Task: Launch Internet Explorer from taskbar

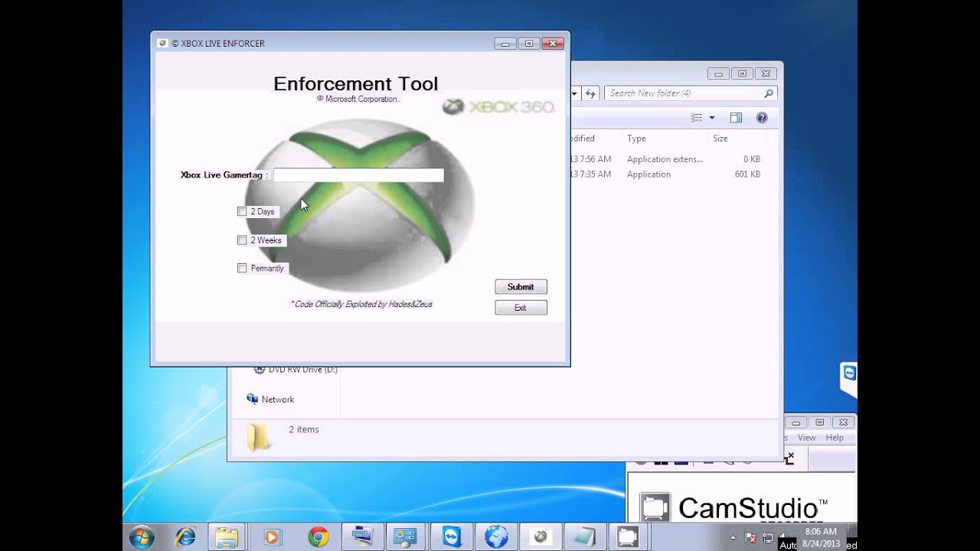Action: (185, 537)
